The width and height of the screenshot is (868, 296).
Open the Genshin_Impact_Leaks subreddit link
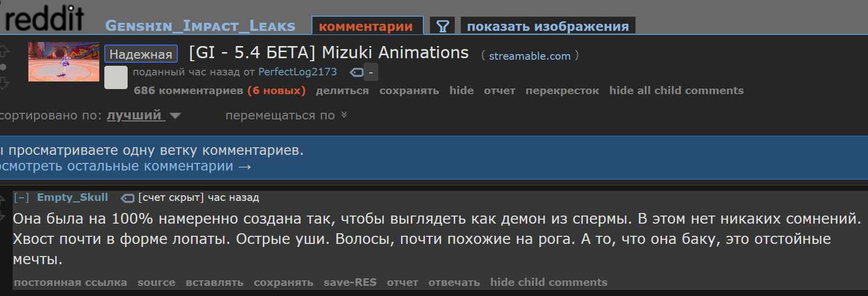click(x=200, y=26)
